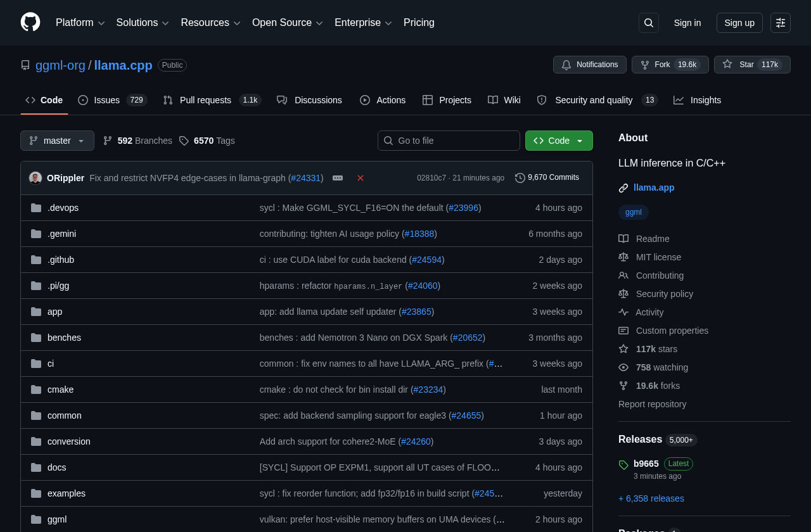Image resolution: width=811 pixels, height=532 pixels.
Task: Open commit hash 02810c7
Action: (431, 178)
